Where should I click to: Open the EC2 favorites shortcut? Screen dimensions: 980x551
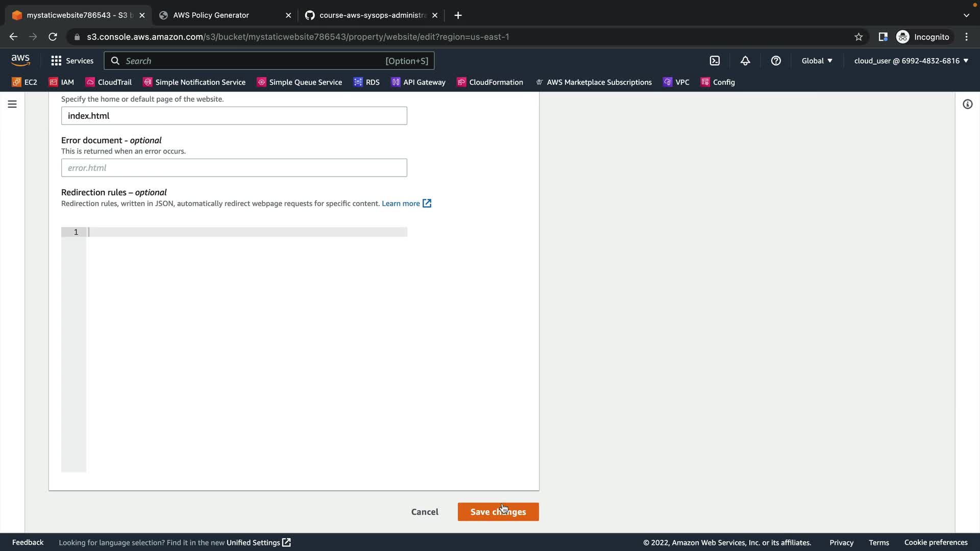pos(24,82)
